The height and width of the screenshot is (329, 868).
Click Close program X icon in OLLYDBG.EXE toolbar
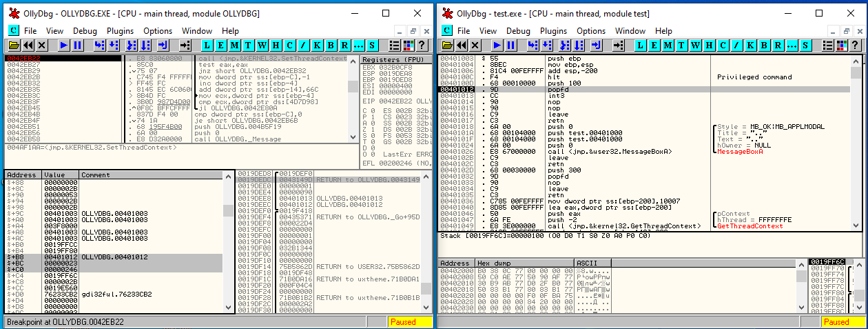click(x=41, y=45)
